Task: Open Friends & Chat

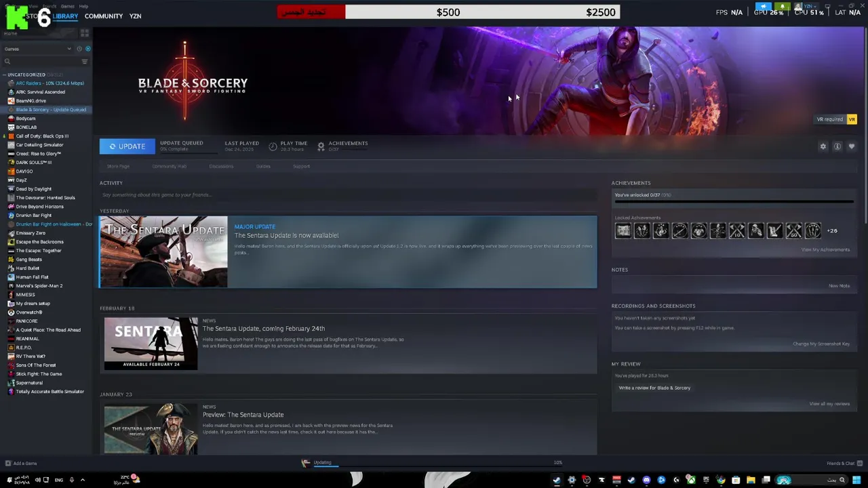Action: pos(844,464)
